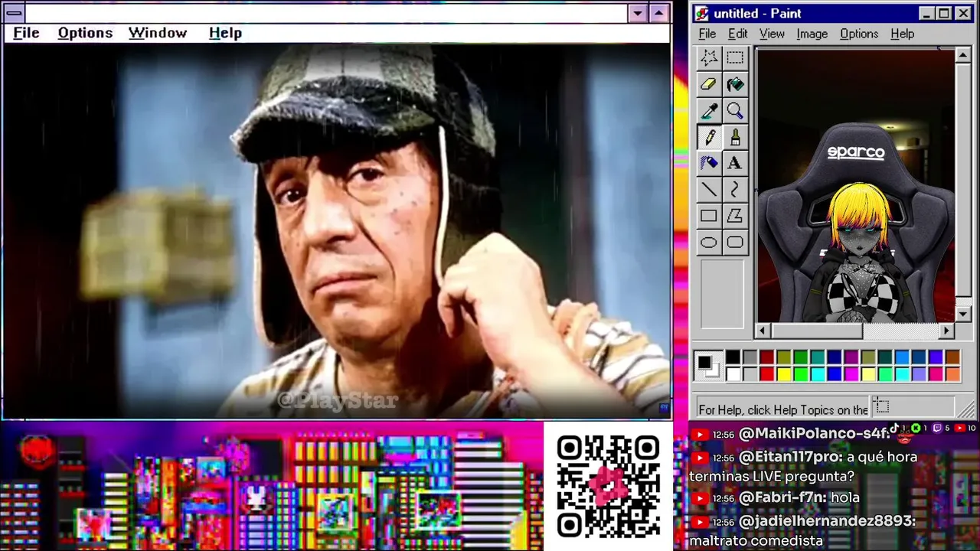Click the Paint icon in title bar

coord(702,14)
